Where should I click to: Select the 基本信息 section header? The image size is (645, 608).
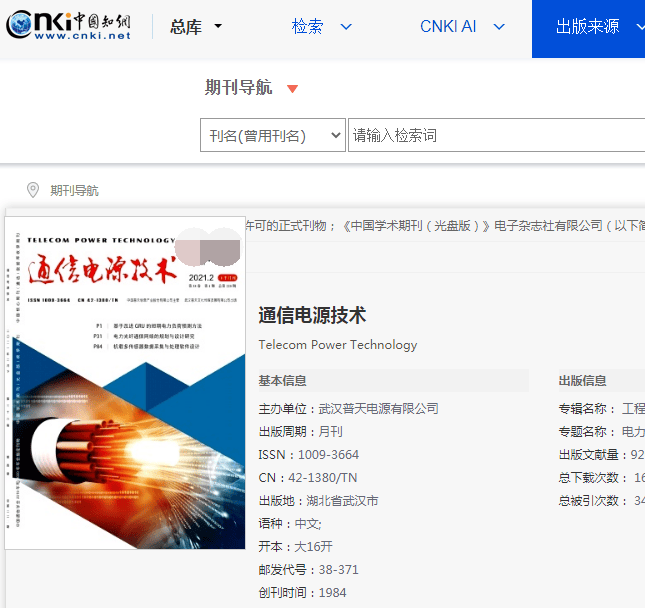pos(283,381)
